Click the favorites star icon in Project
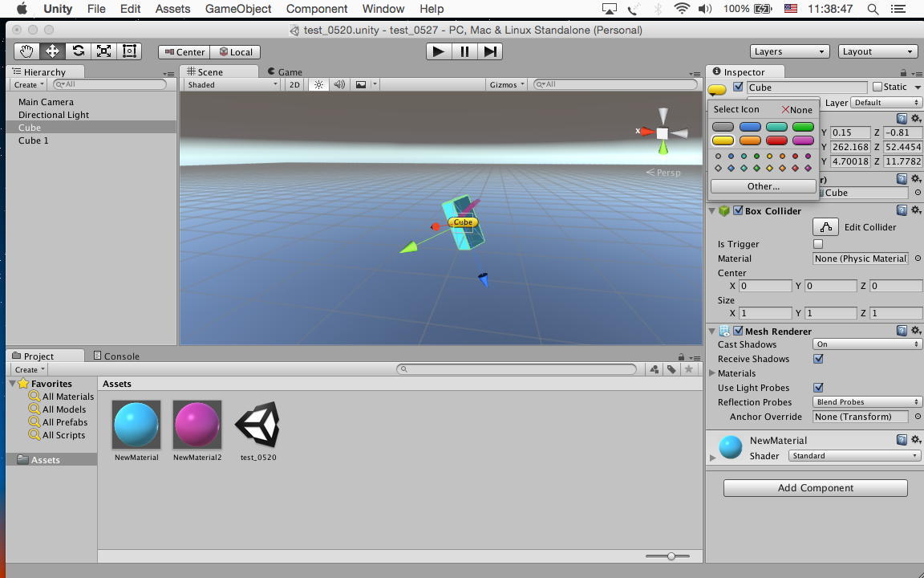Viewport: 924px width, 578px height. 688,369
